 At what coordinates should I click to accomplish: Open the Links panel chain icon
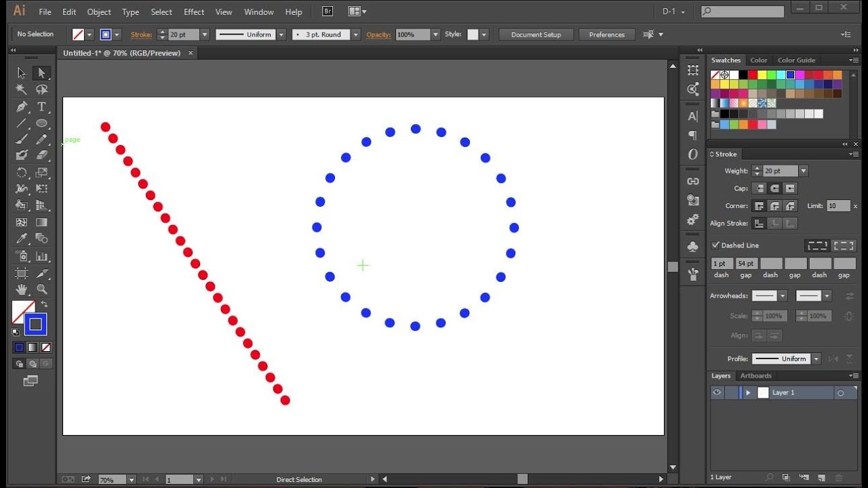point(692,181)
